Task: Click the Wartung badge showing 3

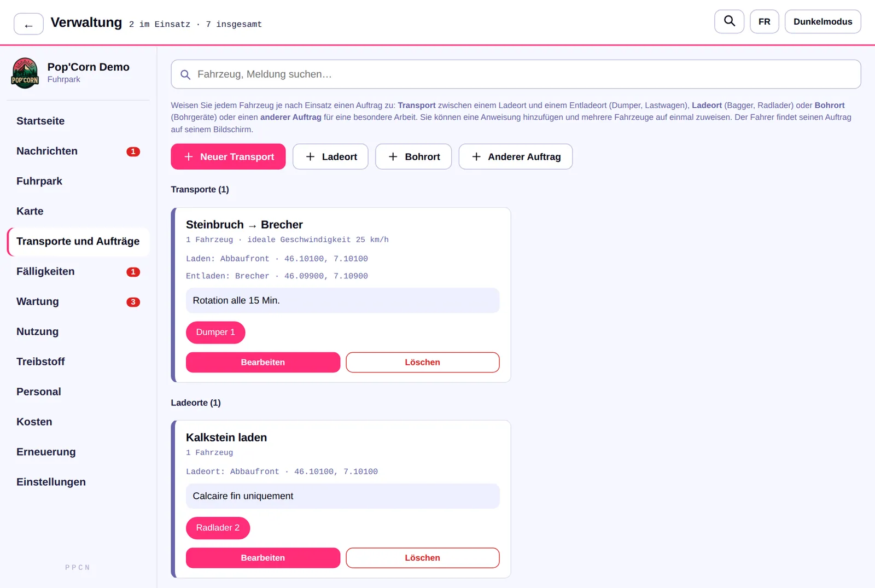Action: [133, 302]
